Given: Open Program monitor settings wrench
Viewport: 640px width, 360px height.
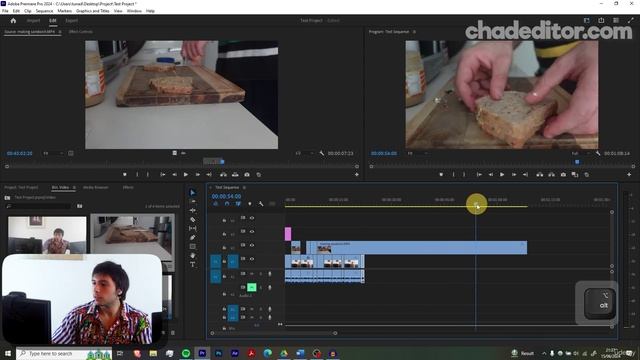Looking at the screenshot, I should coord(598,153).
